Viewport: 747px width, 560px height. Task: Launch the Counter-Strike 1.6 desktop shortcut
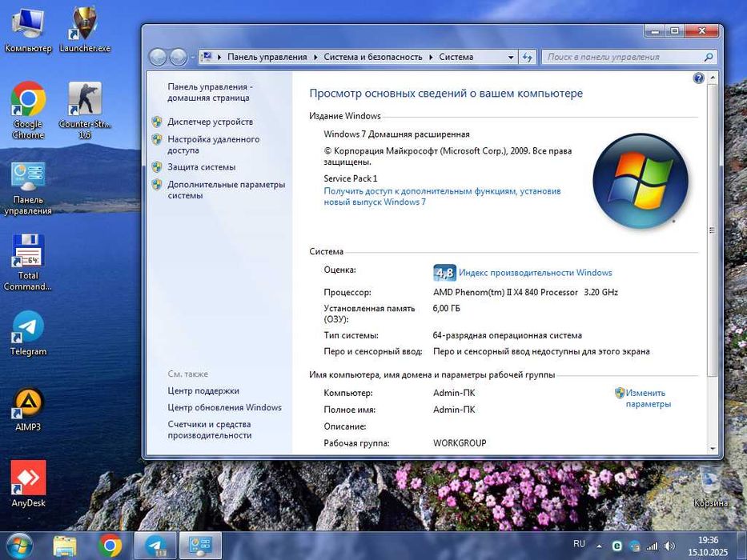click(x=85, y=110)
